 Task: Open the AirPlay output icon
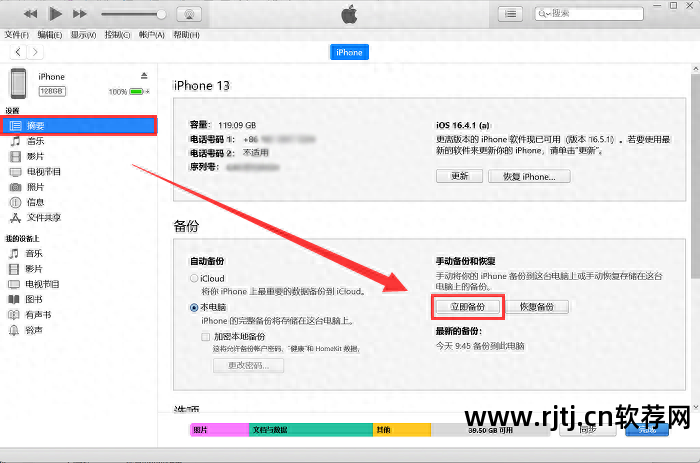[189, 14]
